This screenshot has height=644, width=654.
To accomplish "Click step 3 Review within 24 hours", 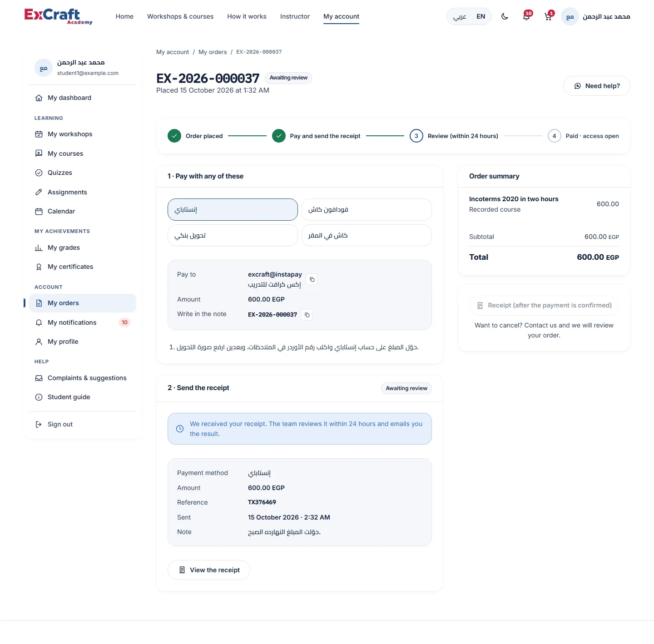I will point(454,136).
